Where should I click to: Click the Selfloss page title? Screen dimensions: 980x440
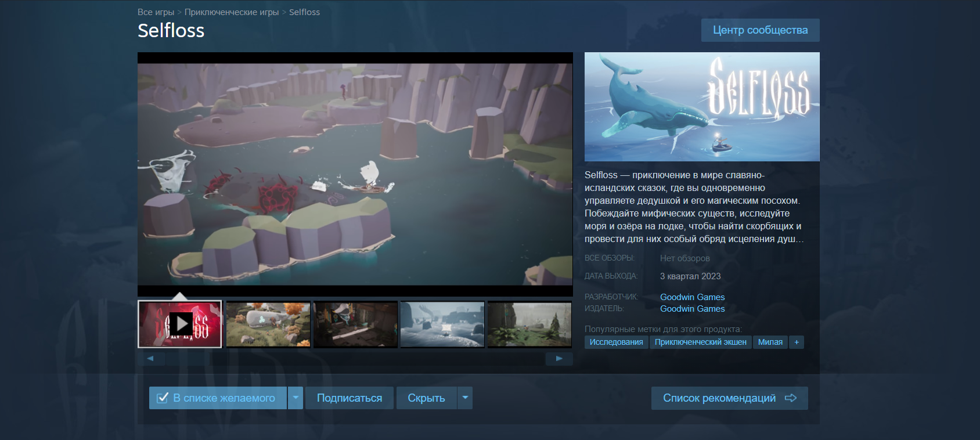pyautogui.click(x=171, y=30)
